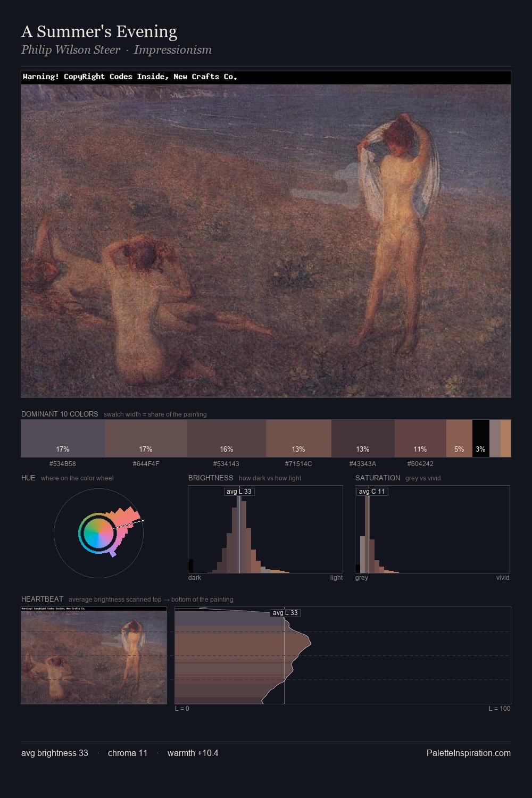Click the hex label #534B58
The height and width of the screenshot is (798, 532).
point(63,464)
